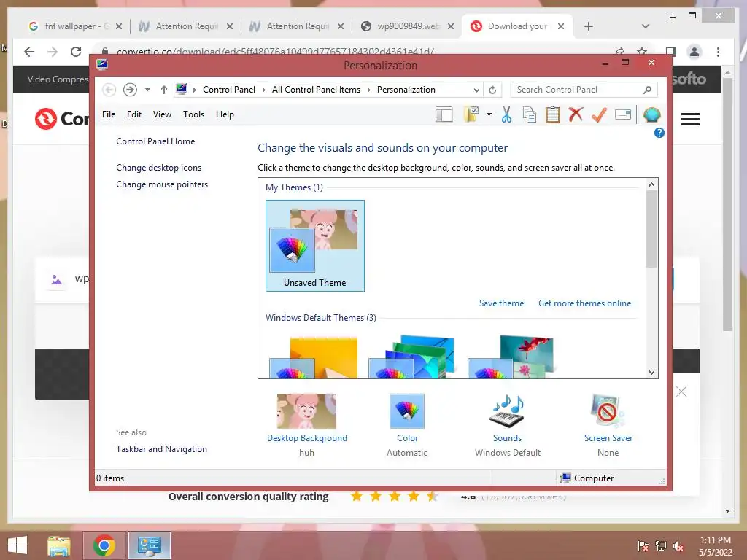747x560 pixels.
Task: Open Change desktop icons link
Action: (158, 168)
